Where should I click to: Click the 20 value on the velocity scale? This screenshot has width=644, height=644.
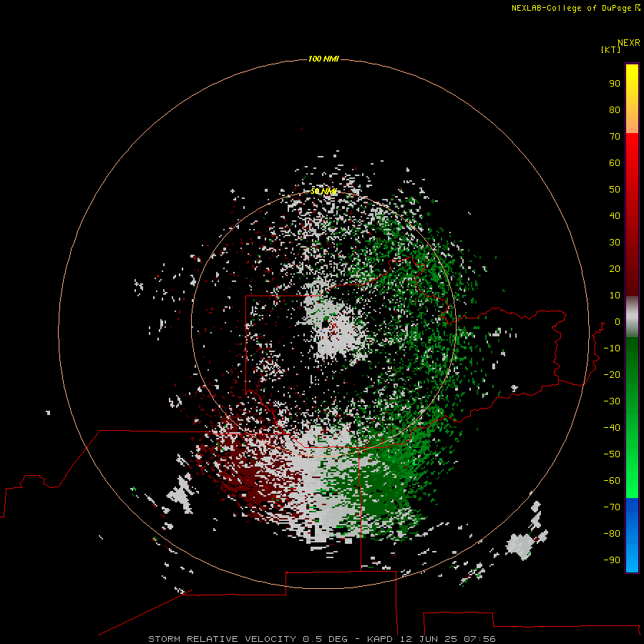point(615,268)
